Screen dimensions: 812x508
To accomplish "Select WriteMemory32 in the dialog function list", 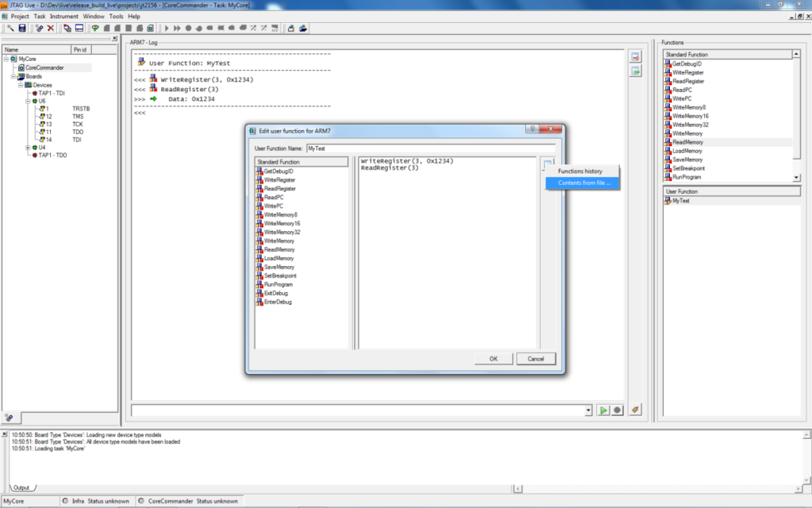I will 282,233.
